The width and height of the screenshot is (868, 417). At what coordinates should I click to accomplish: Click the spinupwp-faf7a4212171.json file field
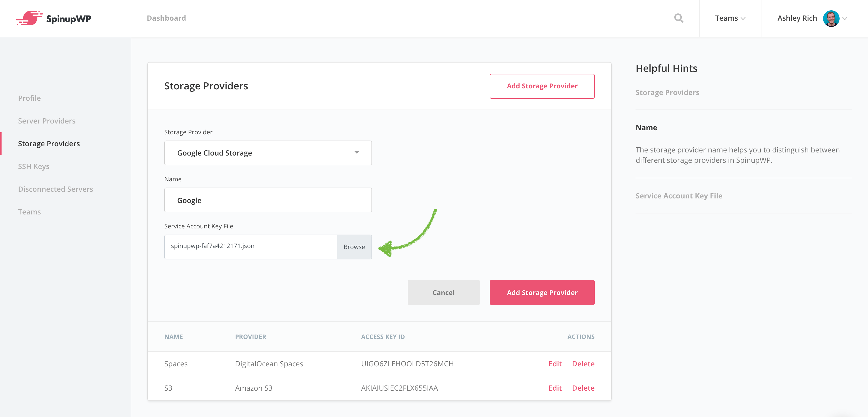[250, 247]
